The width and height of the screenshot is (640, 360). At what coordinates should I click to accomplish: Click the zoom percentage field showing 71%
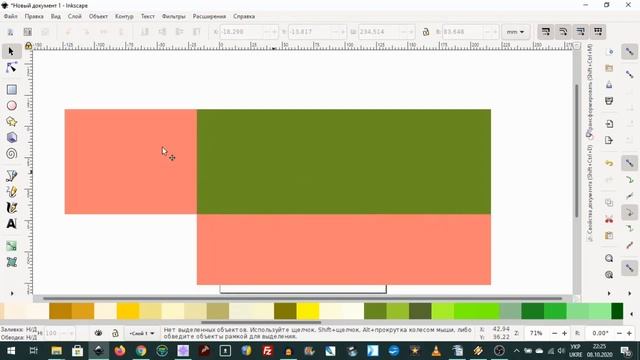click(x=536, y=333)
